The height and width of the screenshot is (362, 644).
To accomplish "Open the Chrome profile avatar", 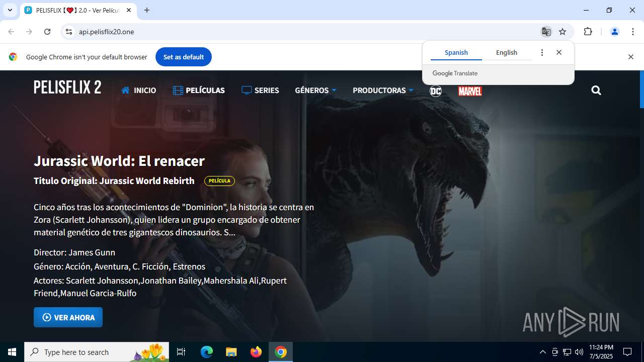I will pyautogui.click(x=614, y=32).
